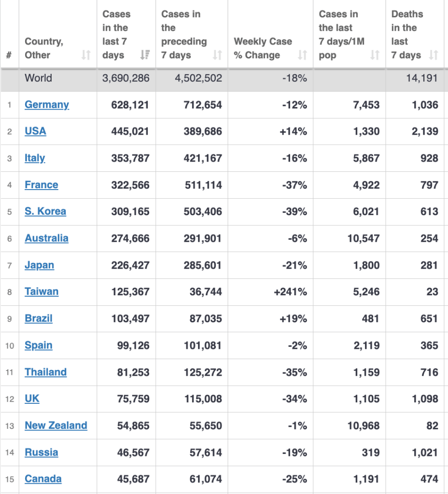The image size is (448, 494).
Task: Open the USA country page
Action: [35, 131]
